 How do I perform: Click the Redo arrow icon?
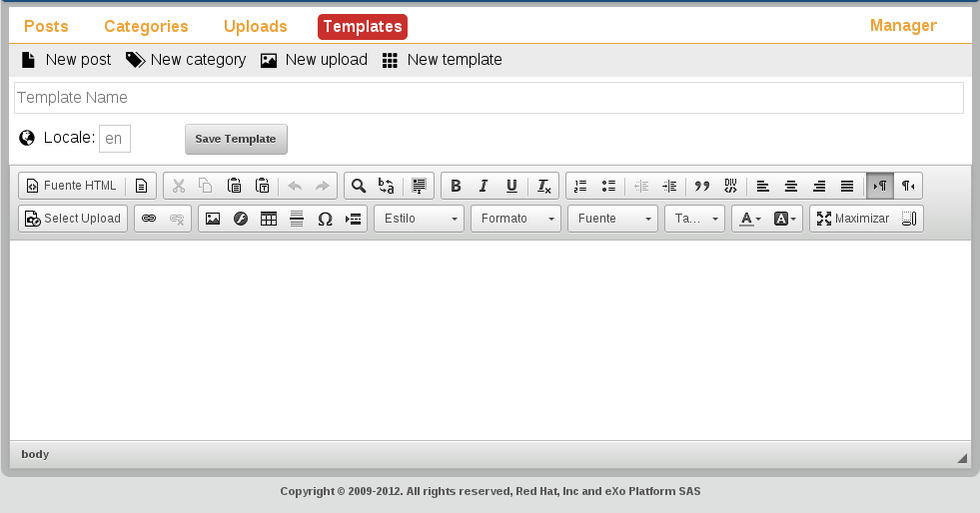tap(322, 186)
